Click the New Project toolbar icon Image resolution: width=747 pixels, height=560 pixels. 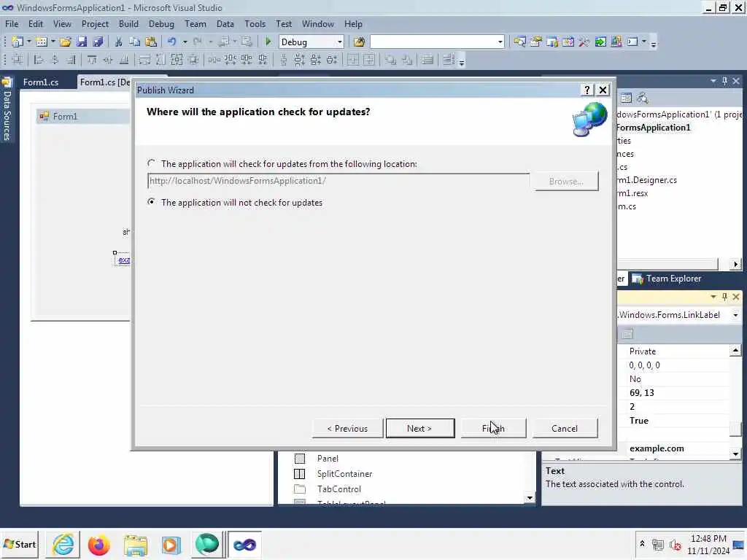[x=18, y=42]
